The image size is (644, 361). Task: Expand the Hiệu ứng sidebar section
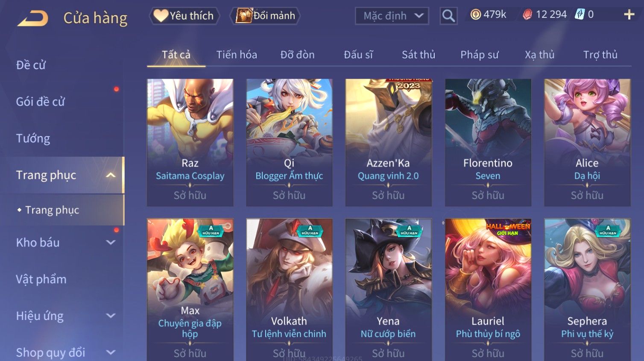coord(111,316)
